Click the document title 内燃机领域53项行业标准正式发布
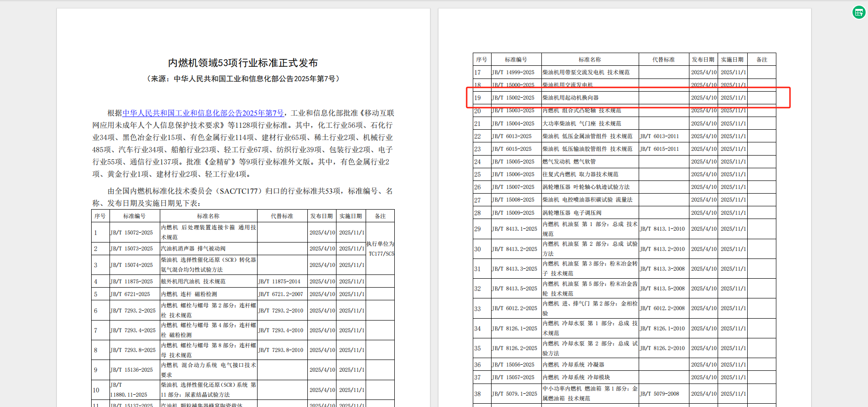Image resolution: width=868 pixels, height=407 pixels. 243,63
